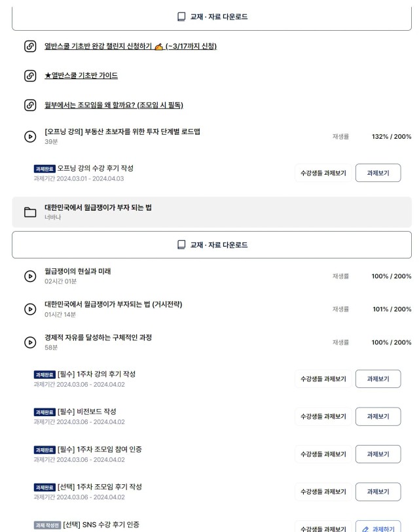Screen dimensions: 419x532
Task: Open top 교재 · 자료 다운로드 button
Action: (x=211, y=17)
